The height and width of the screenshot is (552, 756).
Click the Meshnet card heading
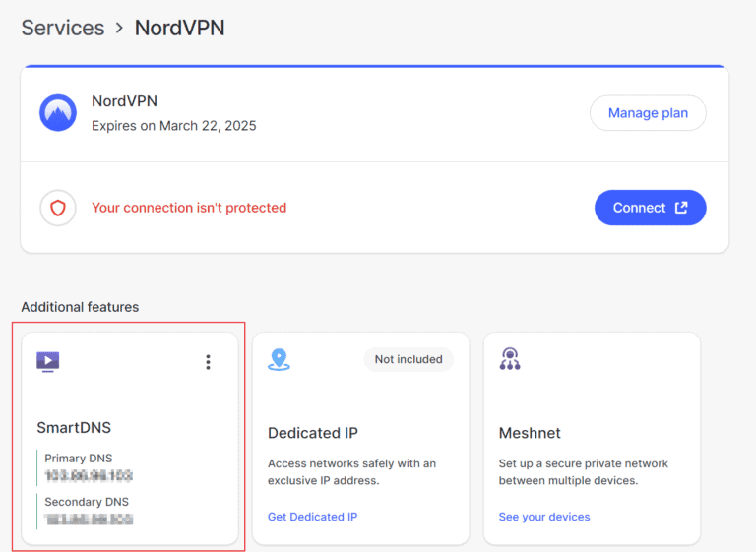click(530, 433)
